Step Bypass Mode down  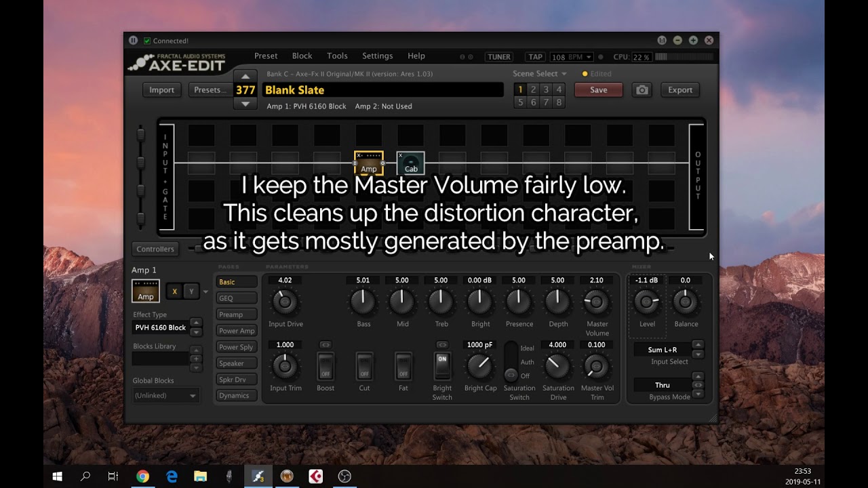pyautogui.click(x=698, y=394)
